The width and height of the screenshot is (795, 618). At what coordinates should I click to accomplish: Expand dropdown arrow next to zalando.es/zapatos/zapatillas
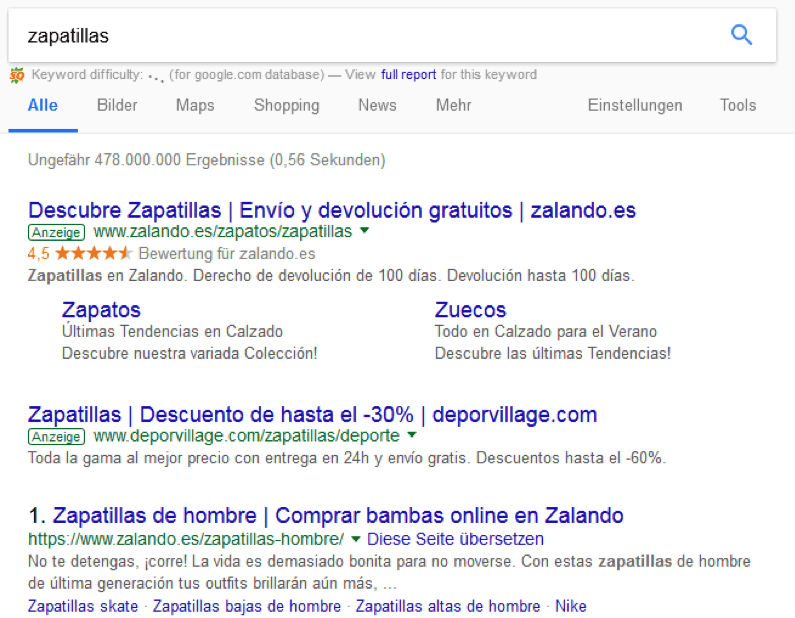pos(364,231)
